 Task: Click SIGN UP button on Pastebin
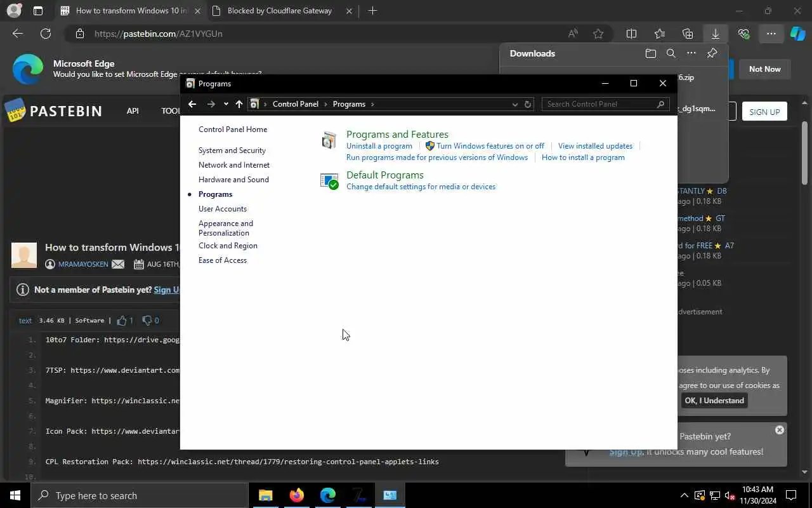[764, 112]
